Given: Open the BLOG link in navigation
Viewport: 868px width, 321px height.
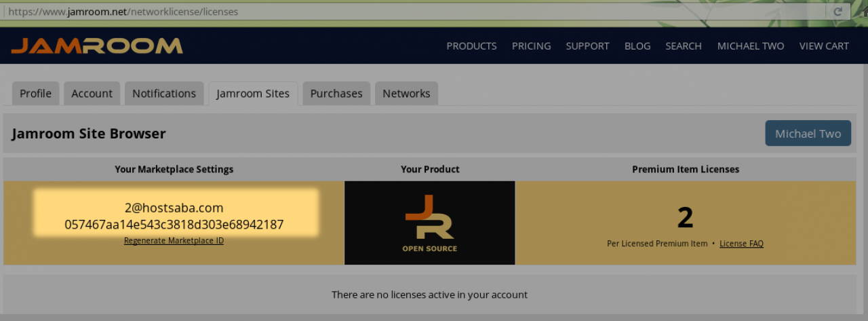Looking at the screenshot, I should (637, 46).
